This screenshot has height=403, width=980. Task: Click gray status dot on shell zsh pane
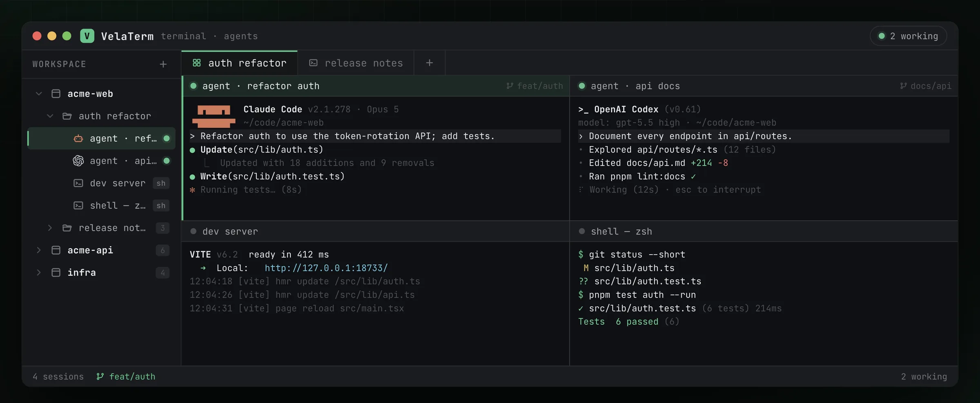(x=582, y=231)
